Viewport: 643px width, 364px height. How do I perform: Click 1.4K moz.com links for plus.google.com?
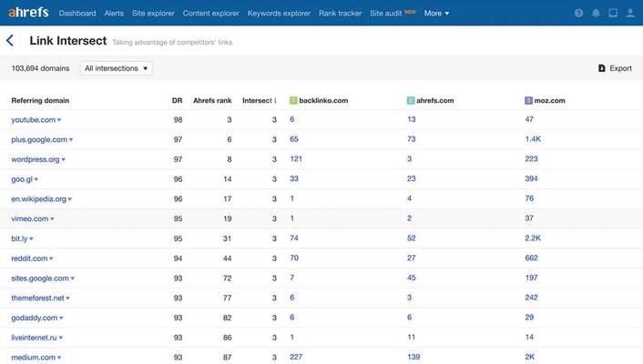pyautogui.click(x=533, y=139)
